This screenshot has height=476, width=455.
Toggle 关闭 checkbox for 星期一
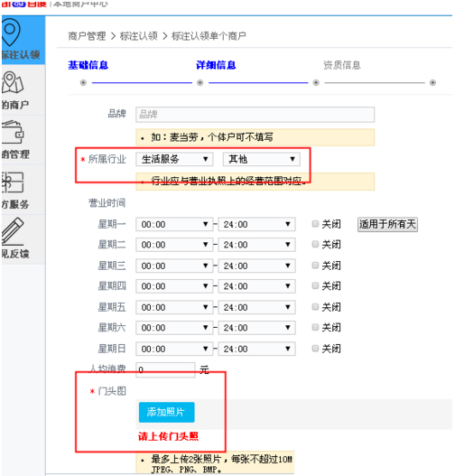315,224
